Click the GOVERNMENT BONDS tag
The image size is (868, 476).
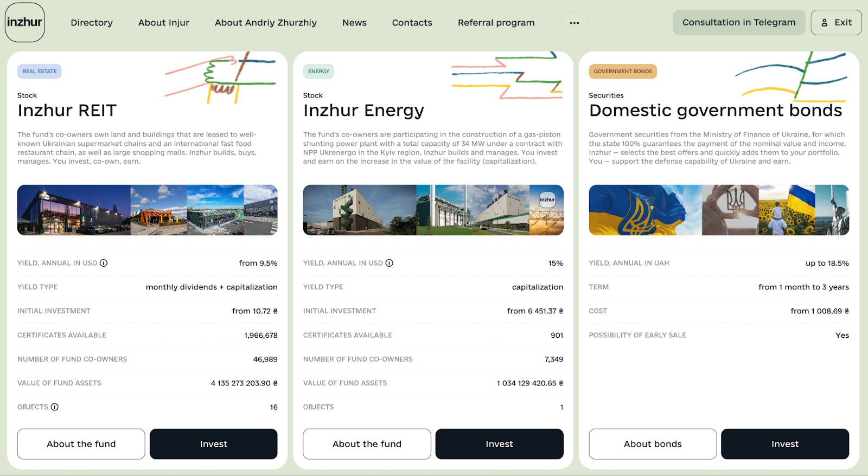(623, 72)
